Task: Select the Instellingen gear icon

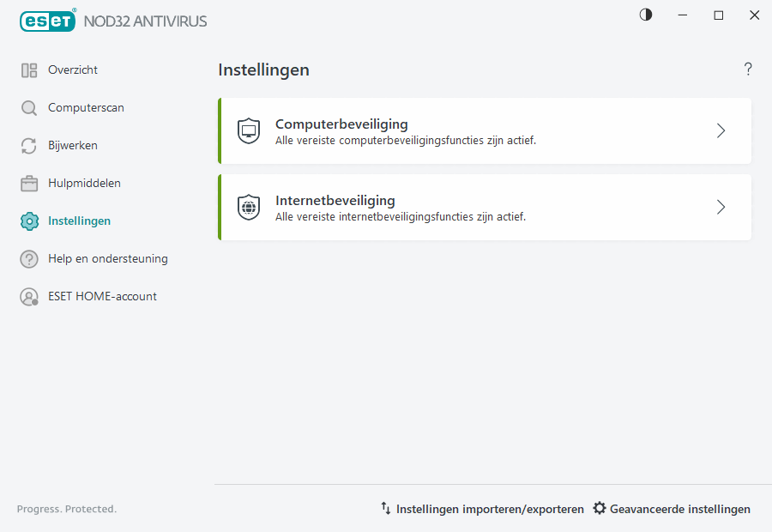Action: pyautogui.click(x=29, y=221)
